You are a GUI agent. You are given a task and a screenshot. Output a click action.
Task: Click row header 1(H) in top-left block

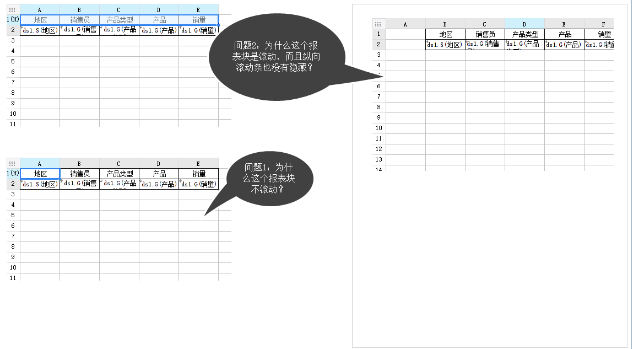point(13,20)
